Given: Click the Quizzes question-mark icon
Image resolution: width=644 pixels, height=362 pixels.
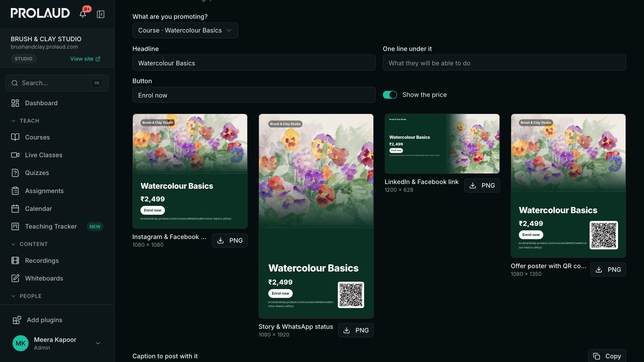Looking at the screenshot, I should 15,173.
